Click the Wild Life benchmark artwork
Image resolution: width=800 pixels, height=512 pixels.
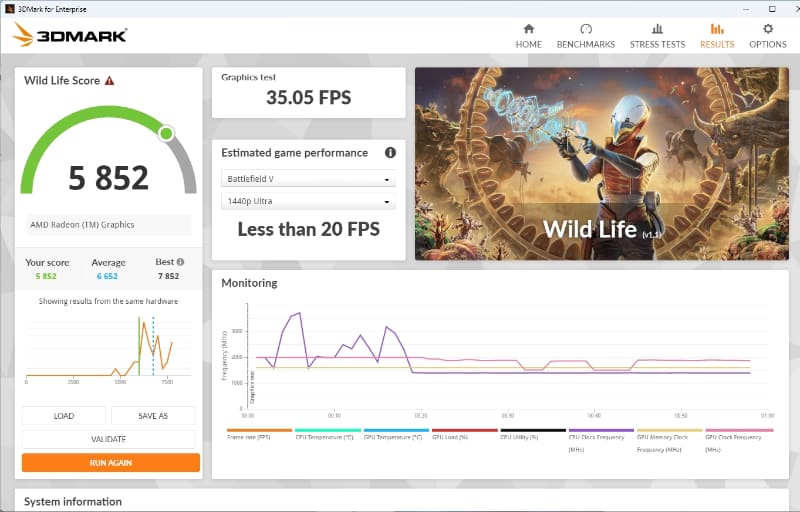pyautogui.click(x=602, y=164)
